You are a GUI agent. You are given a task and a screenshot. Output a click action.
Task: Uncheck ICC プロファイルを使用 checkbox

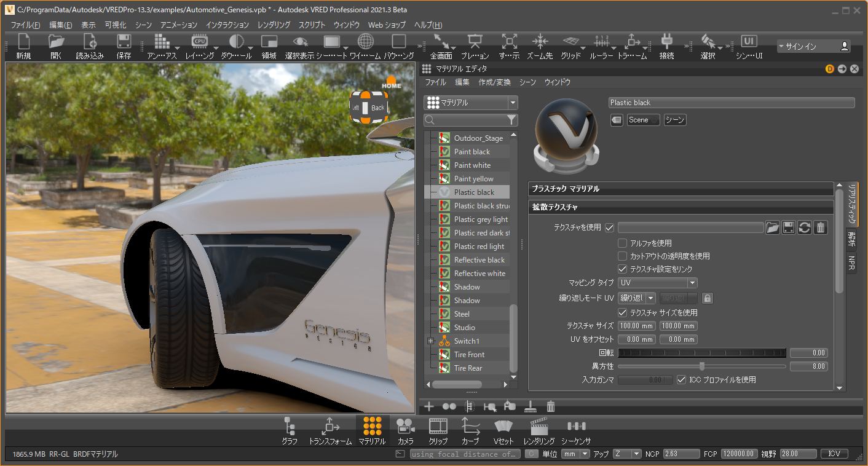point(681,380)
